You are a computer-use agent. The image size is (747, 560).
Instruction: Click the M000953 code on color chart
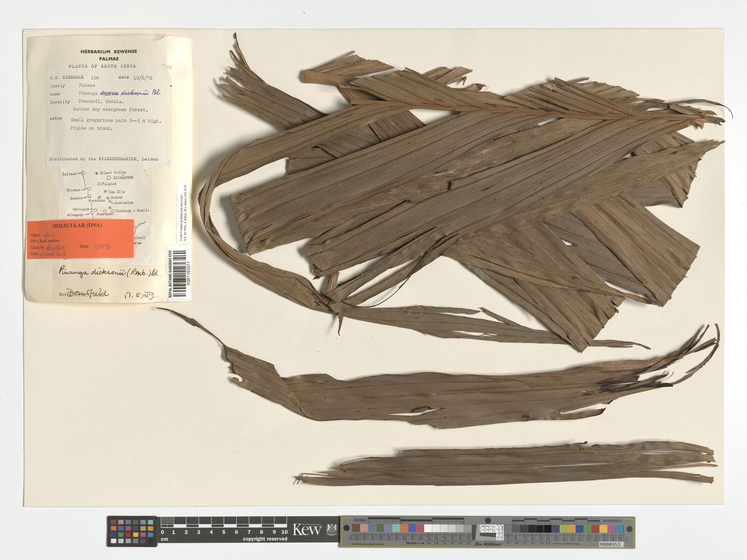coord(610,545)
